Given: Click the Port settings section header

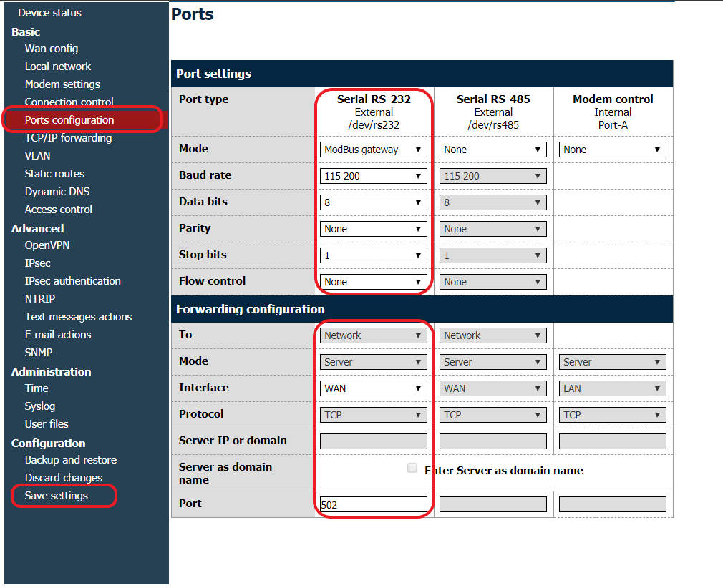Looking at the screenshot, I should (x=422, y=74).
